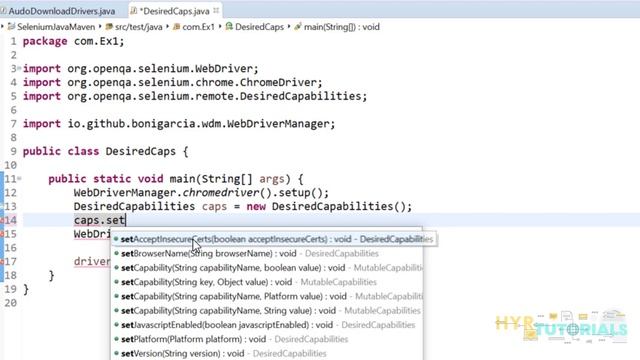Expand arrow after src/test/java breadcrumb
This screenshot has width=640, height=360.
pyautogui.click(x=167, y=27)
